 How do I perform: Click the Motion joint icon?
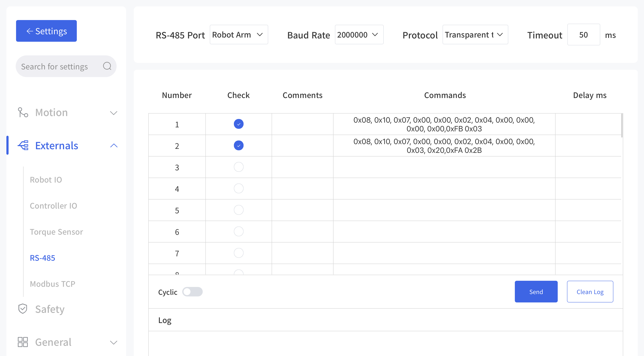[x=23, y=112]
